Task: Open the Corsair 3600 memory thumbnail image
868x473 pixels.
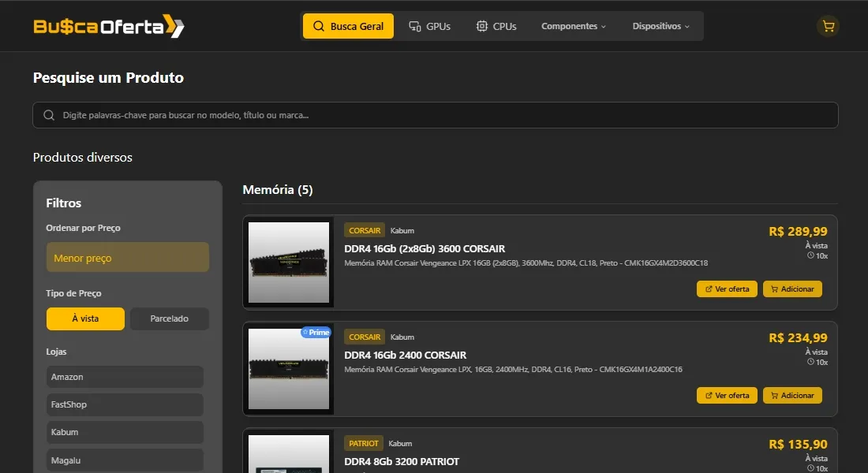Action: [289, 263]
